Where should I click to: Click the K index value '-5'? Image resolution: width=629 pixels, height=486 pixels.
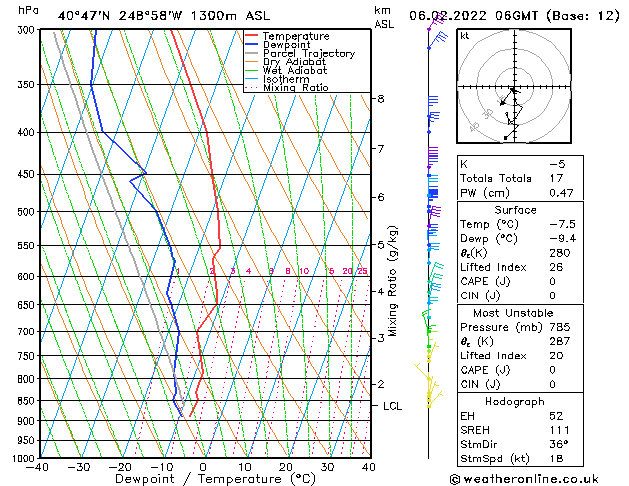coord(557,164)
